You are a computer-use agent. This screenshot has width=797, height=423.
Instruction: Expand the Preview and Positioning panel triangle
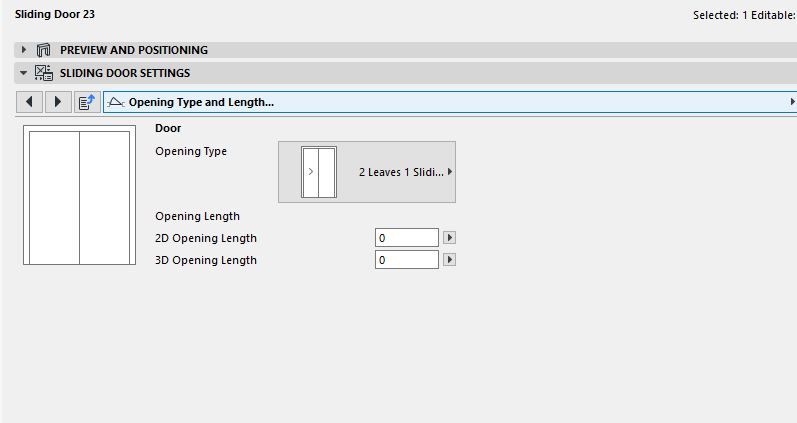[x=24, y=50]
